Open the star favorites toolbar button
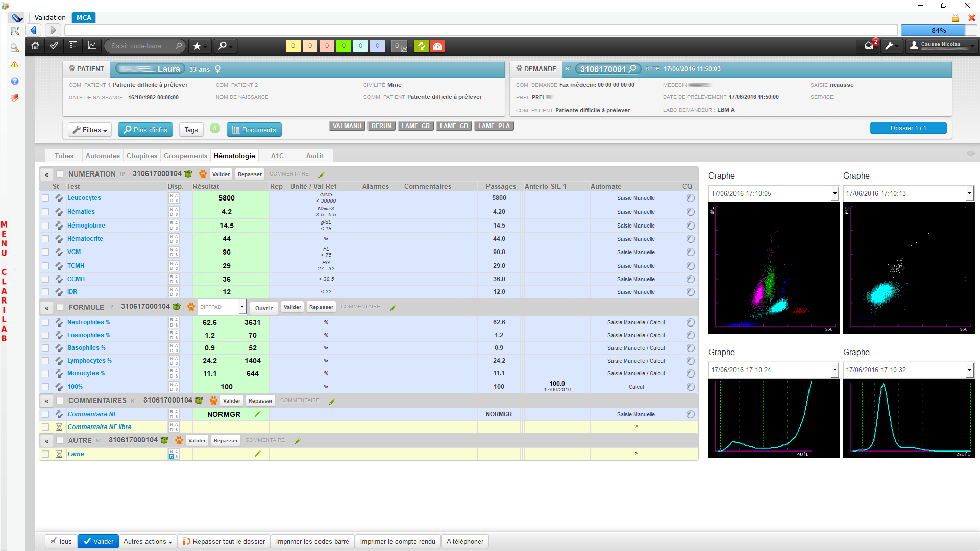980x551 pixels. 200,46
